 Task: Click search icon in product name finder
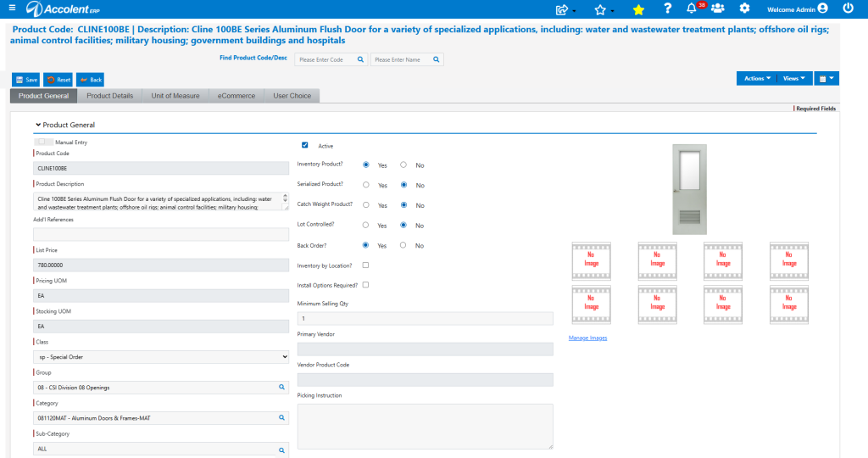point(437,59)
